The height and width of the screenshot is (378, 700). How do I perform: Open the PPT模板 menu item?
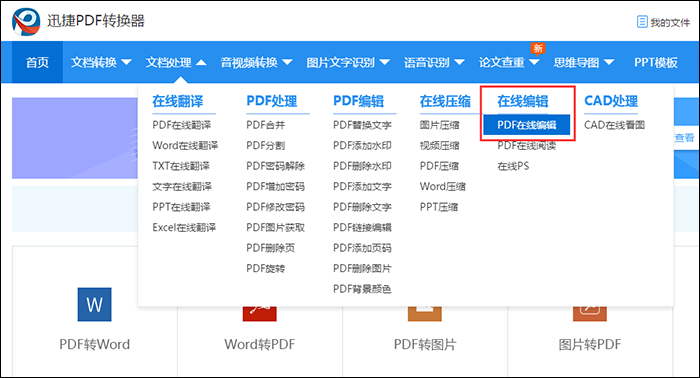(656, 62)
